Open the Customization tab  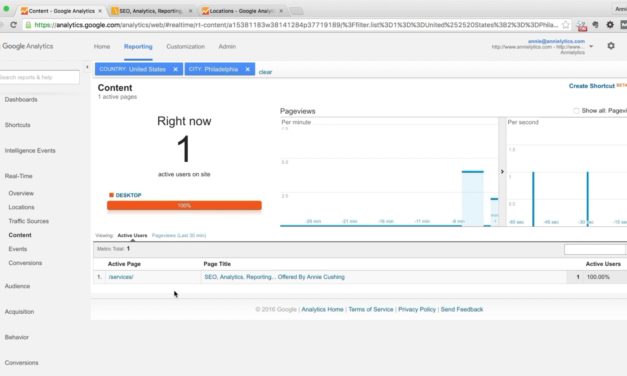point(186,46)
